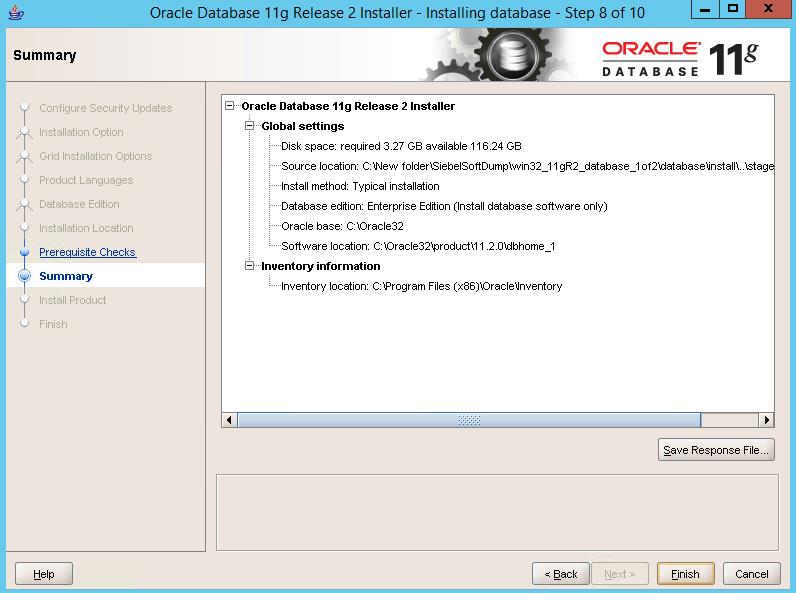
Task: Maximize the installer window
Action: (x=733, y=9)
